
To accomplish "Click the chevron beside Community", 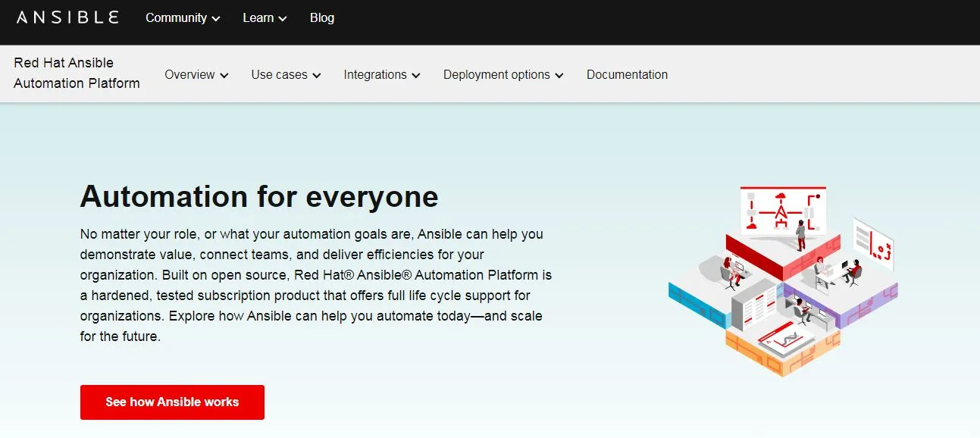I will (216, 19).
